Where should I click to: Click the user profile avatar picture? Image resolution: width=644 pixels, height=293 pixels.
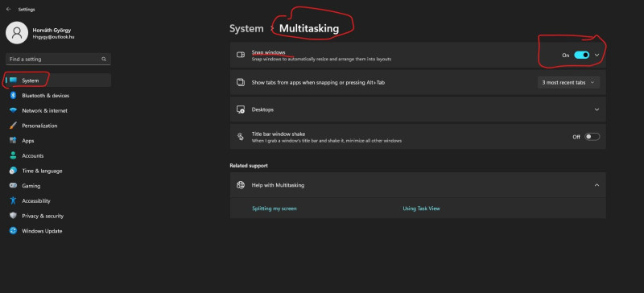click(17, 33)
